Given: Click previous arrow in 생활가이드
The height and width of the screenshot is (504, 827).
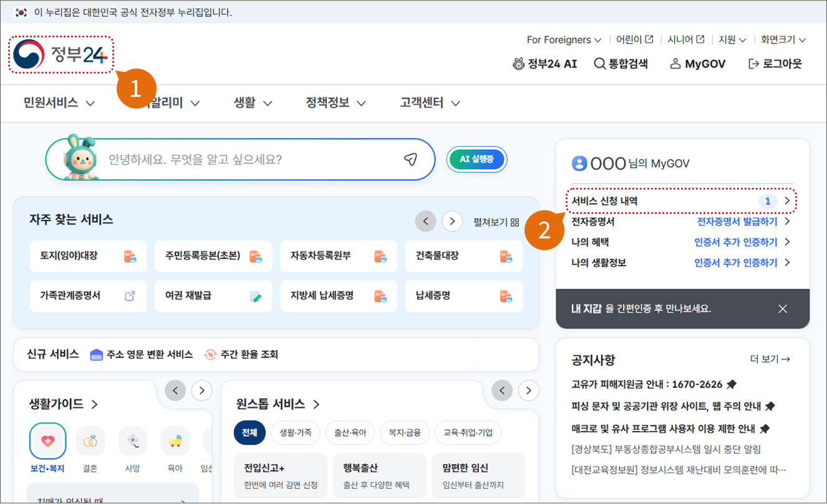Looking at the screenshot, I should (x=175, y=390).
